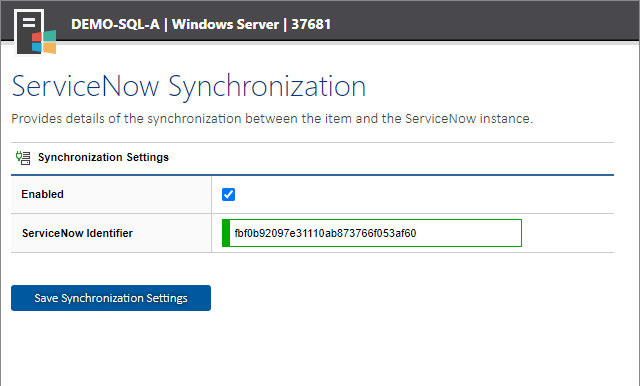Screen dimensions: 640x386
Task: Click the ServiceNow Synchronization page heading
Action: pyautogui.click(x=189, y=87)
